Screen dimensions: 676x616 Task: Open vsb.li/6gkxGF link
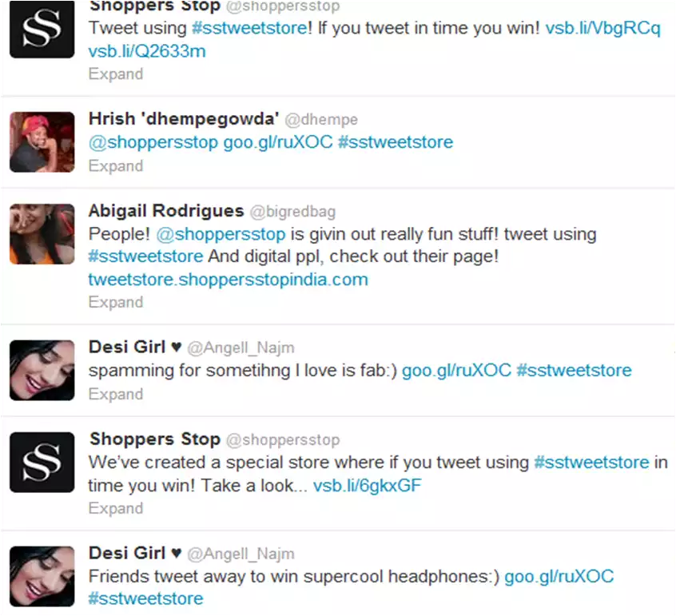coord(367,486)
